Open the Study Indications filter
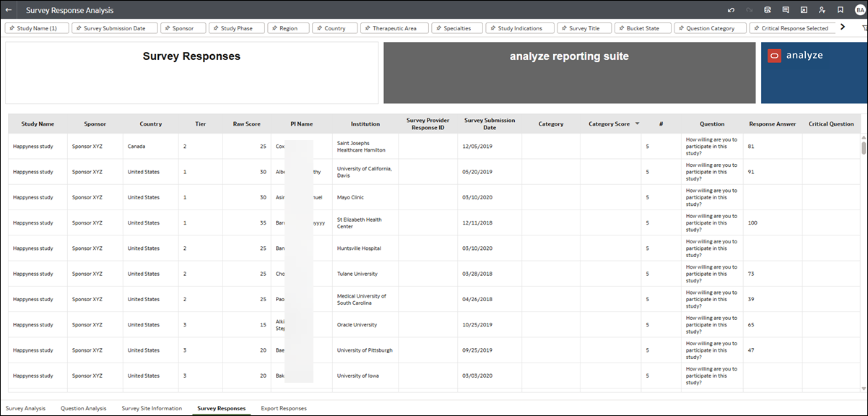 click(519, 28)
